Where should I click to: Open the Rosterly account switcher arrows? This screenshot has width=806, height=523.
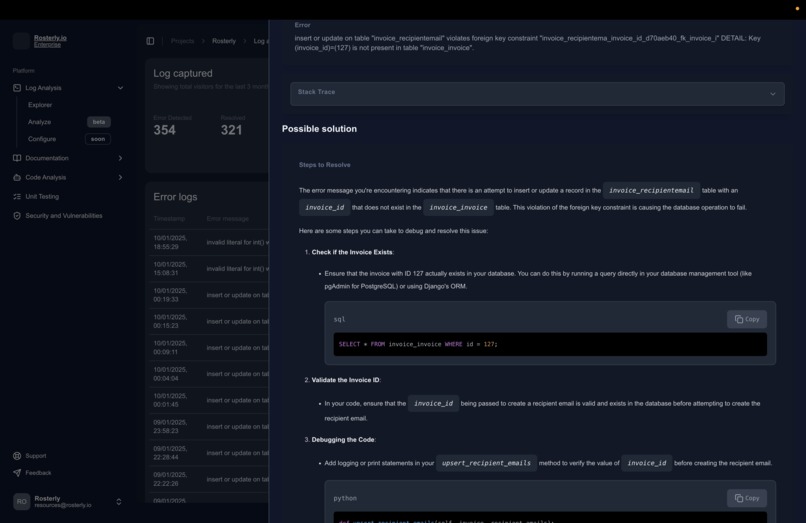pos(119,501)
